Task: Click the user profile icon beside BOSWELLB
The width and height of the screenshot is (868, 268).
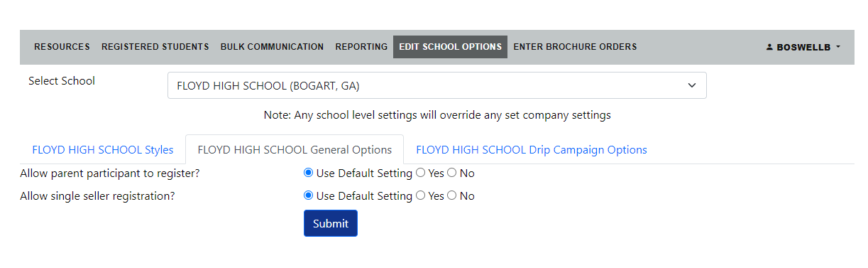Action: pos(769,47)
